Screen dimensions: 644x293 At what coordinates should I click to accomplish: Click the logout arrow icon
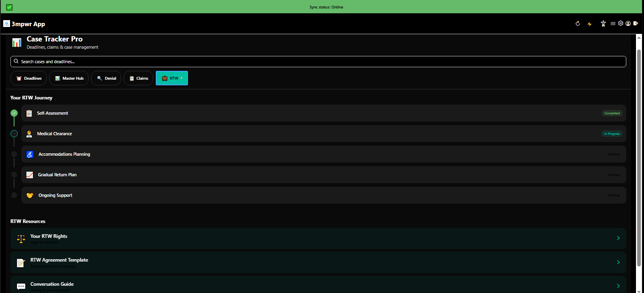coord(636,23)
